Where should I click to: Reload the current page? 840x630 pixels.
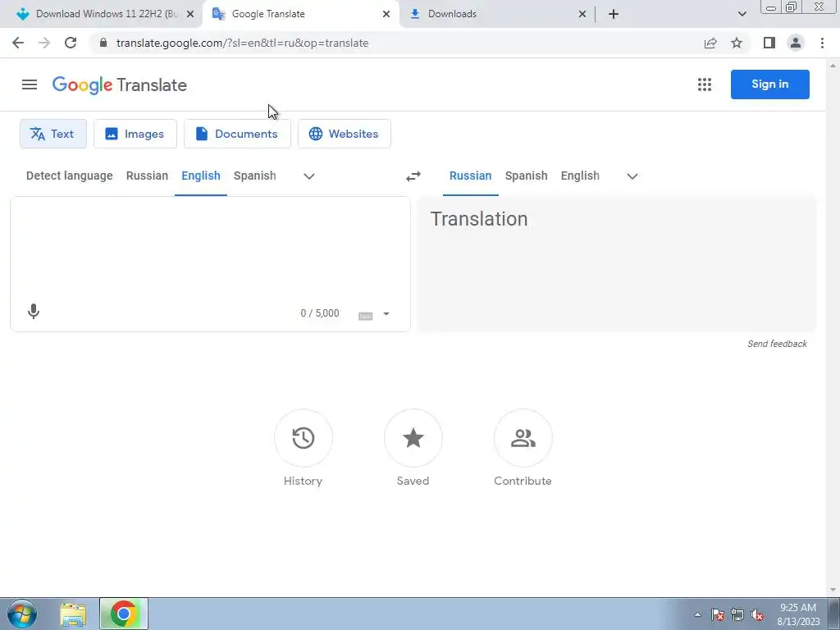(x=71, y=43)
